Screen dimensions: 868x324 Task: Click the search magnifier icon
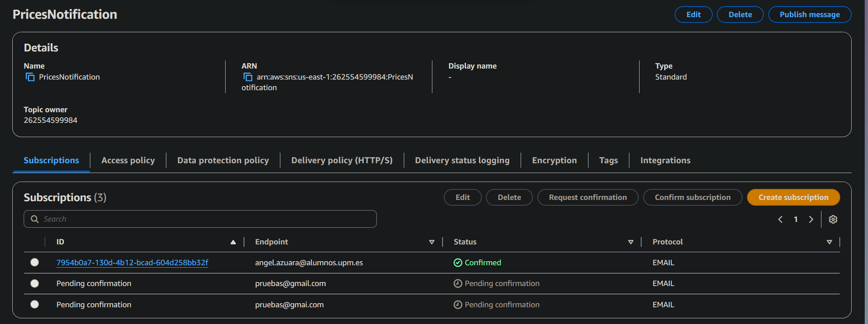[35, 219]
